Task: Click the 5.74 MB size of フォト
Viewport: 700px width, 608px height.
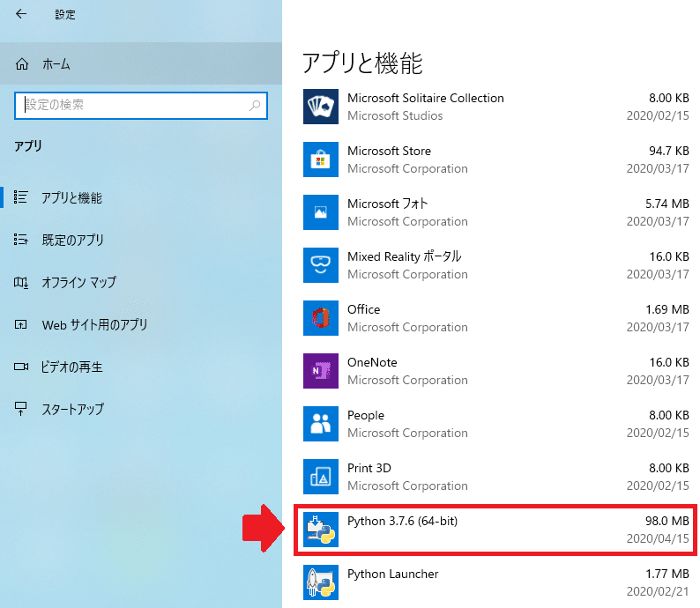Action: tap(667, 204)
